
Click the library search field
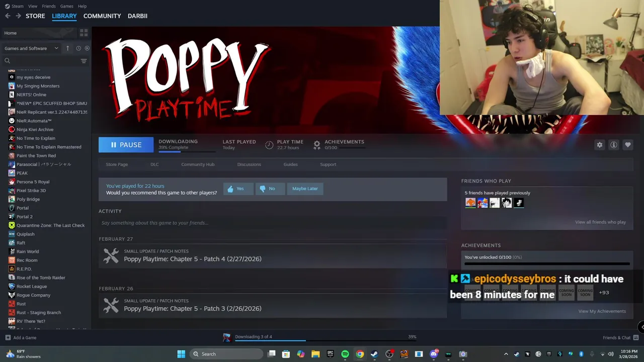[40, 61]
